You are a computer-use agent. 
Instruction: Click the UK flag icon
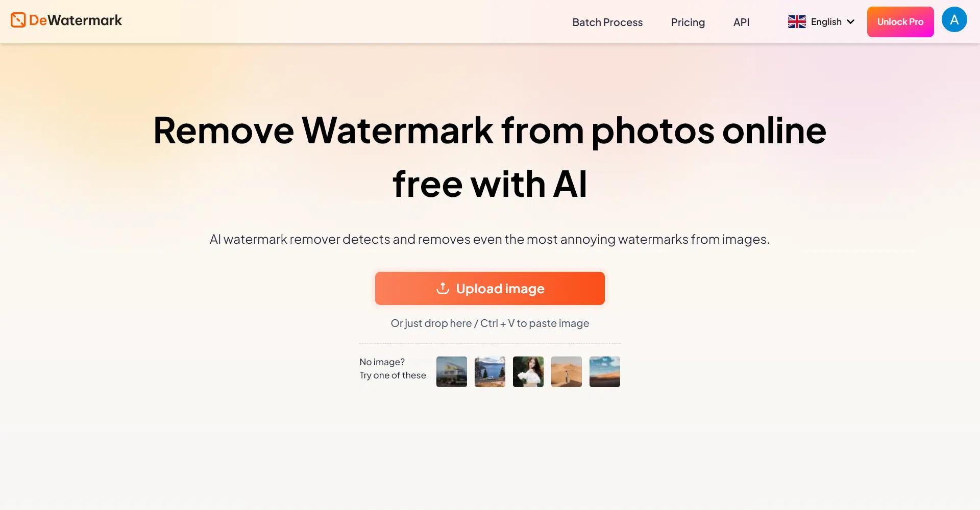click(797, 22)
